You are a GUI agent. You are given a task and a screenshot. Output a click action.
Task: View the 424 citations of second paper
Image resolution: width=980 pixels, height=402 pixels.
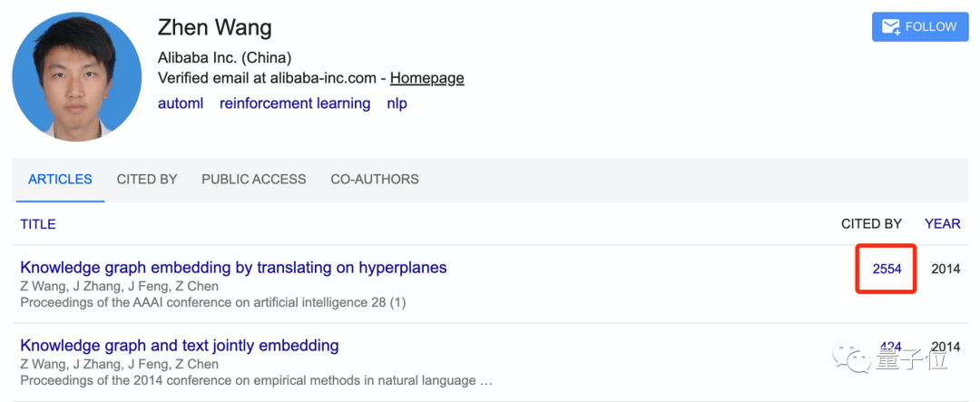(x=890, y=347)
